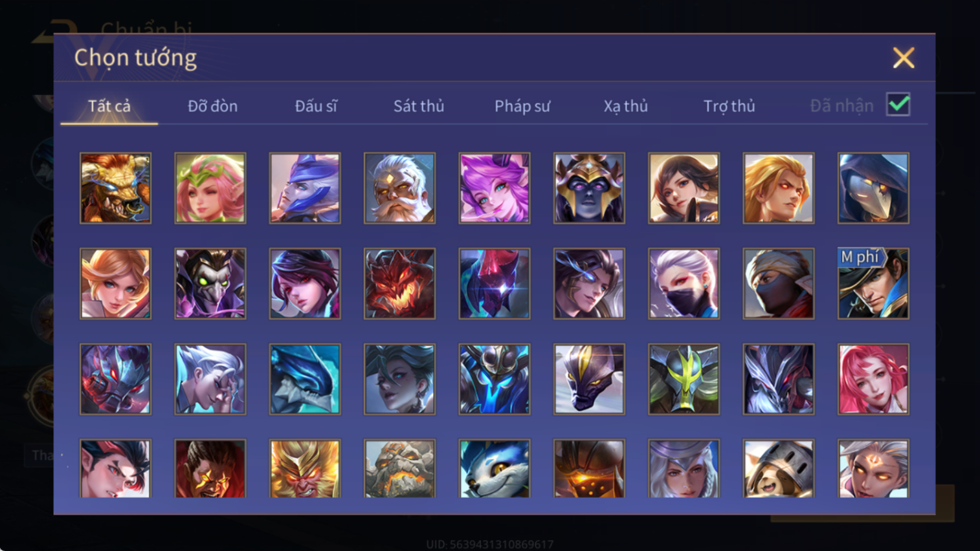Viewport: 980px width, 551px height.
Task: Switch to the Đỡ đòn tab
Action: (212, 106)
